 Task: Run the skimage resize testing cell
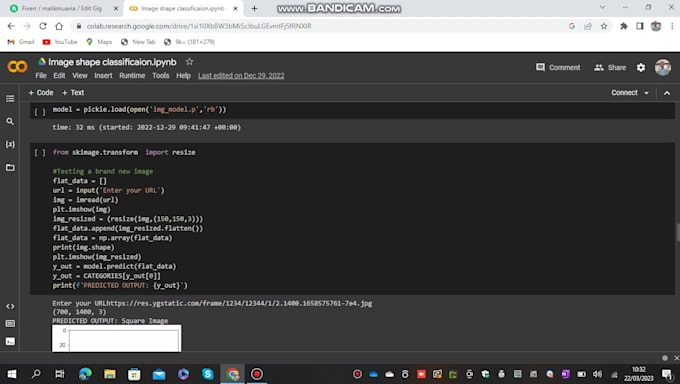tap(40, 152)
